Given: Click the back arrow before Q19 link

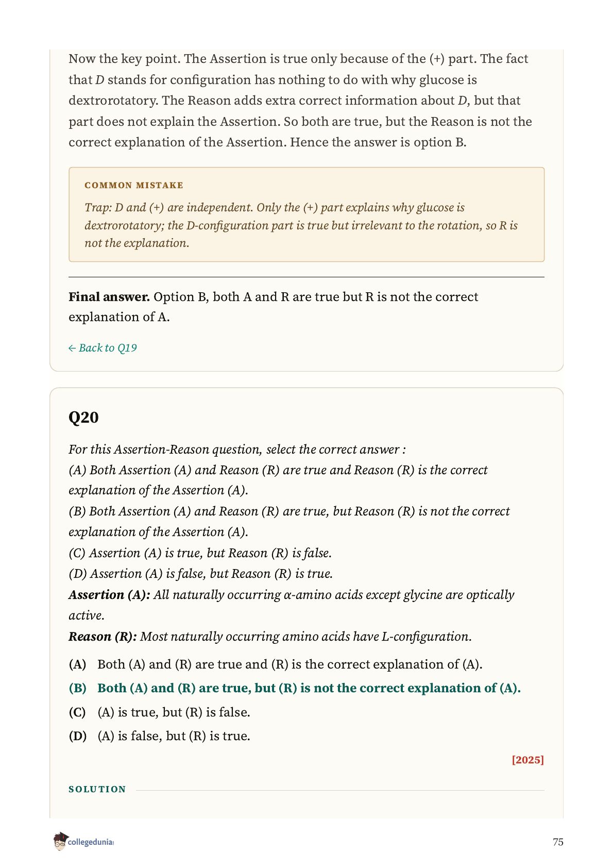Looking at the screenshot, I should tap(72, 348).
